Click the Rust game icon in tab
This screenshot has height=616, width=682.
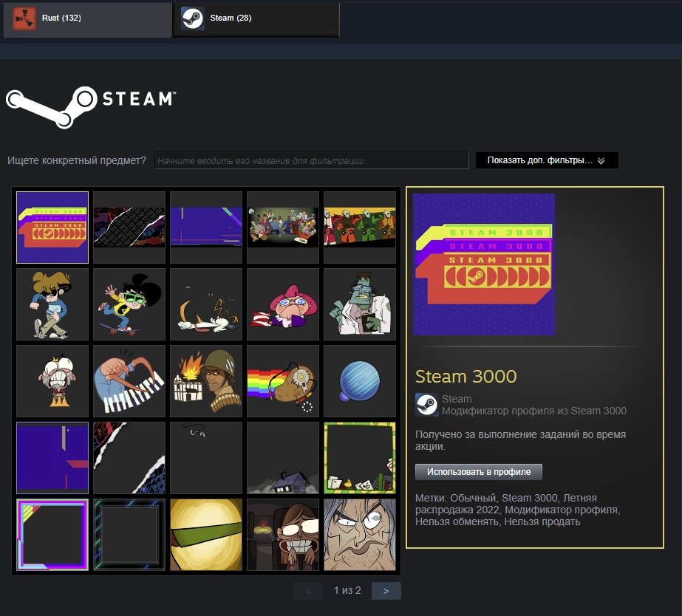pyautogui.click(x=24, y=18)
